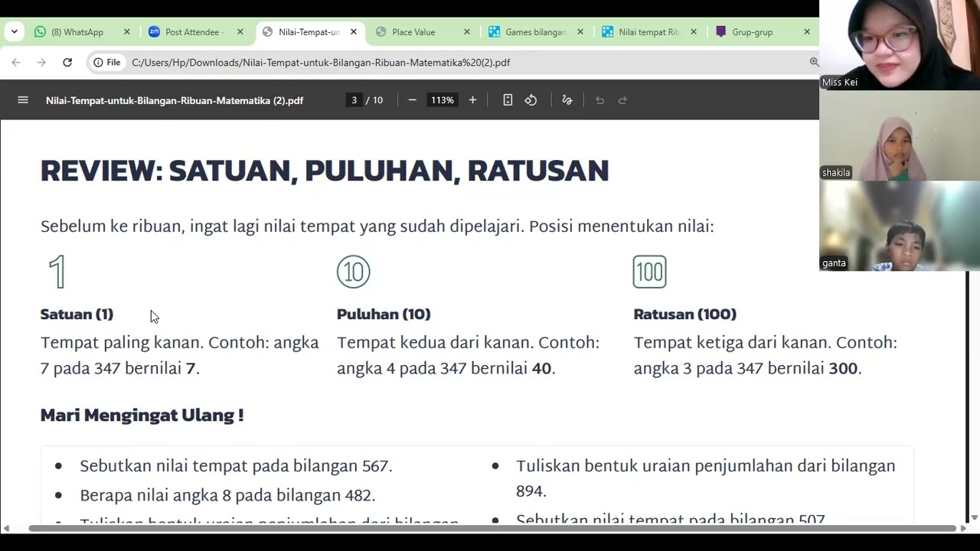Edit the 113% zoom level field
This screenshot has height=551, width=980.
click(442, 100)
